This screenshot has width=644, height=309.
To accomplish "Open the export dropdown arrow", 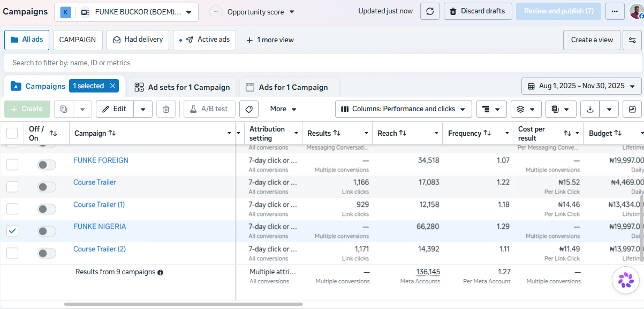I will pos(609,109).
